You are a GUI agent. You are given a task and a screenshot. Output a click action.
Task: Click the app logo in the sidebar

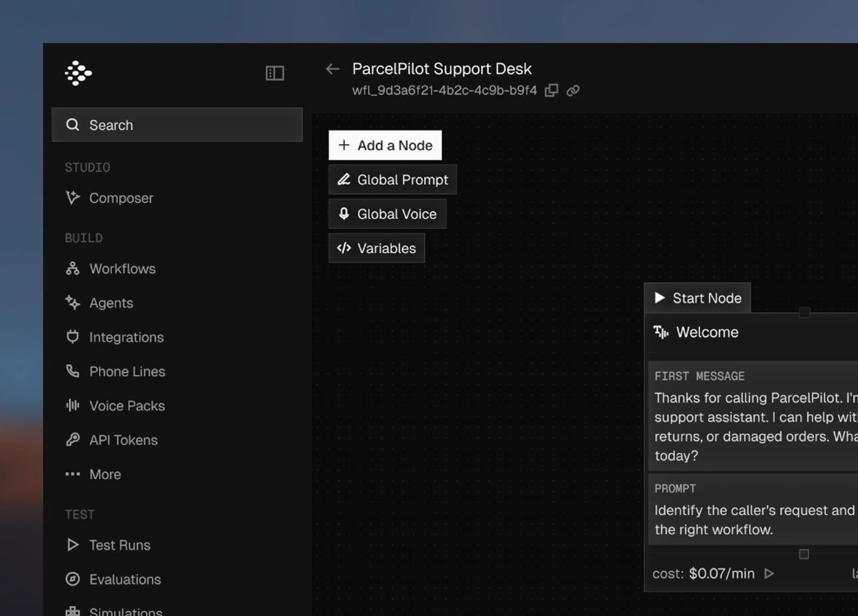coord(78,73)
